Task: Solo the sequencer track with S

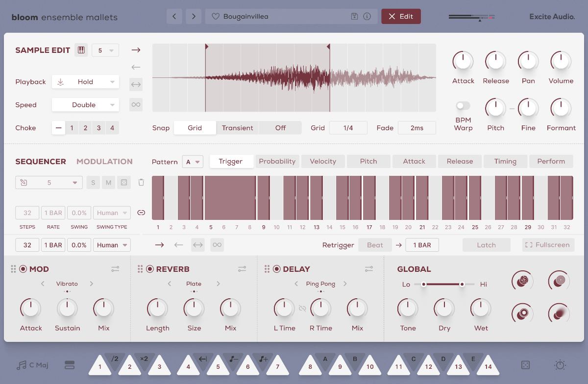Action: [x=93, y=182]
